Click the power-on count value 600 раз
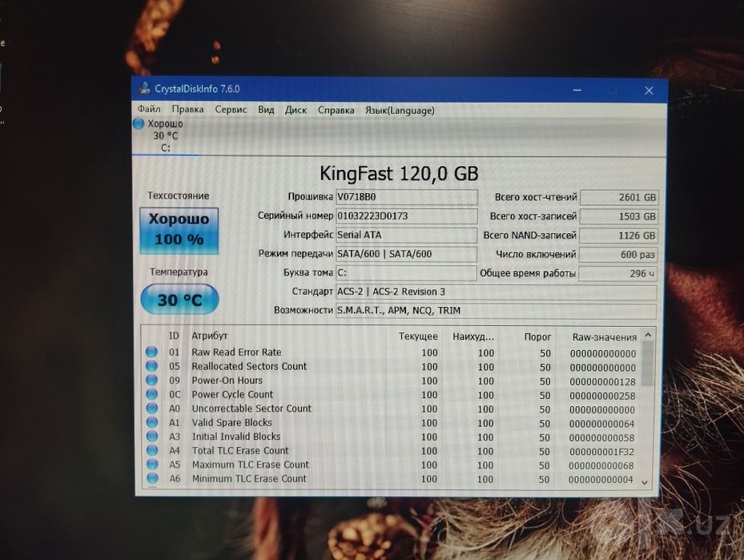Image resolution: width=744 pixels, height=560 pixels. [x=618, y=255]
